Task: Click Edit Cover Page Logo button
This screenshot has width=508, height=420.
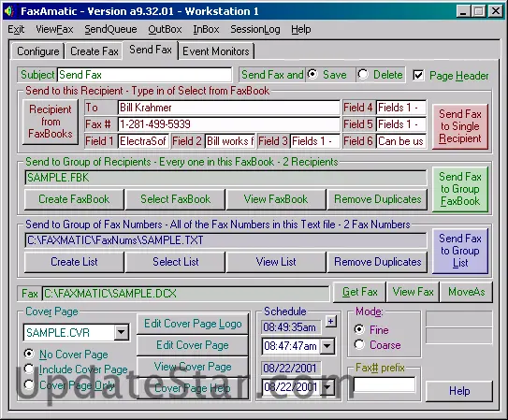Action: [x=193, y=324]
